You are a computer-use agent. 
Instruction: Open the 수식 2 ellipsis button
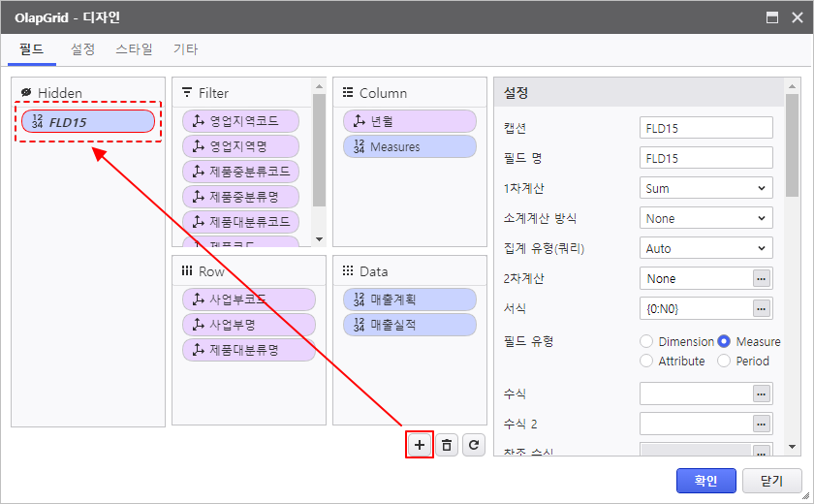pyautogui.click(x=763, y=424)
